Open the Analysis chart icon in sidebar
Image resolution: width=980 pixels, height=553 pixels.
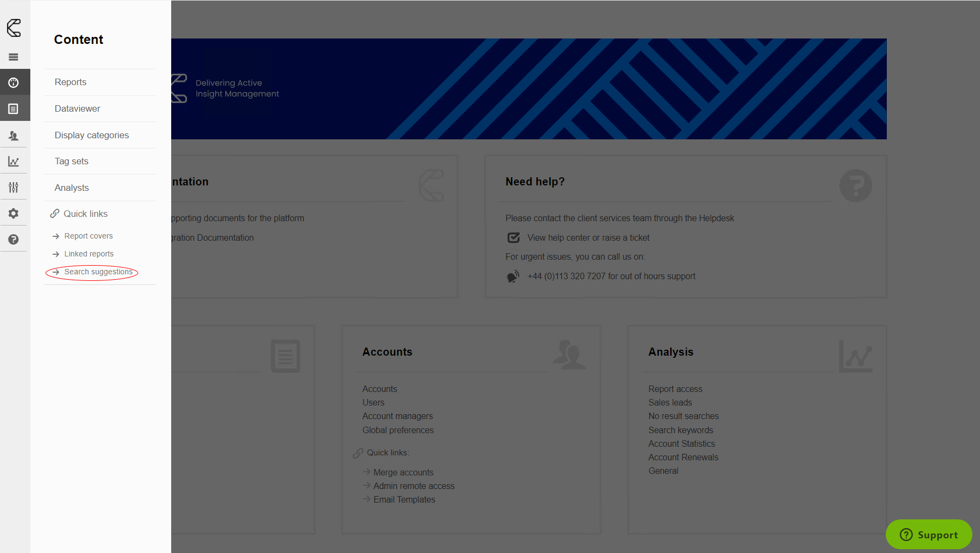tap(14, 162)
